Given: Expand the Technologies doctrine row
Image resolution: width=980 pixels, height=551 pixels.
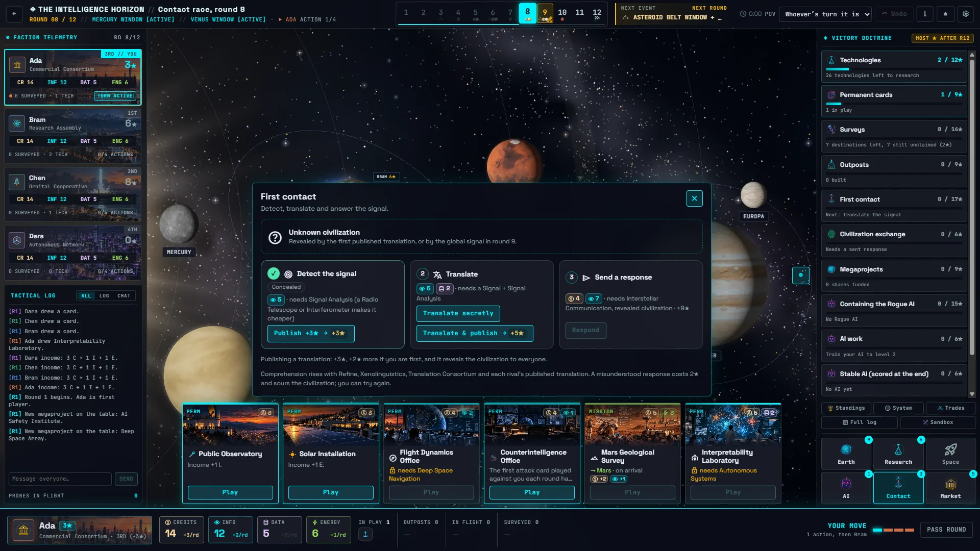Looking at the screenshot, I should pos(894,66).
